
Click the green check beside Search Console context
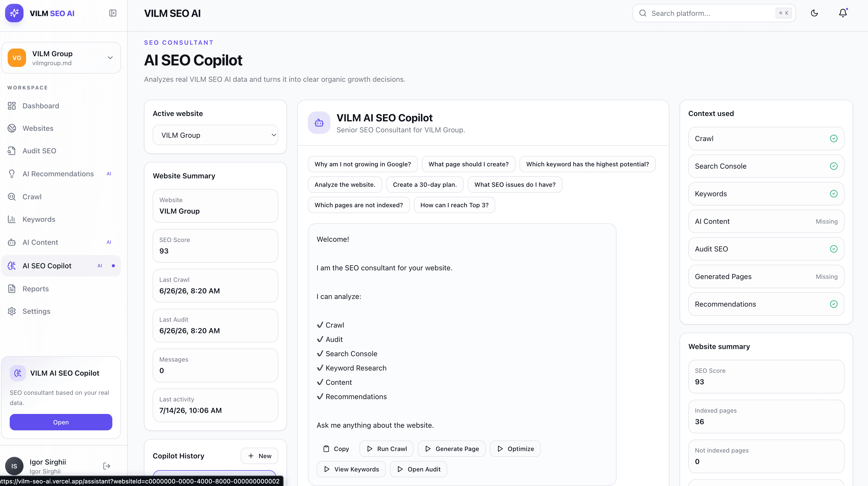click(834, 166)
